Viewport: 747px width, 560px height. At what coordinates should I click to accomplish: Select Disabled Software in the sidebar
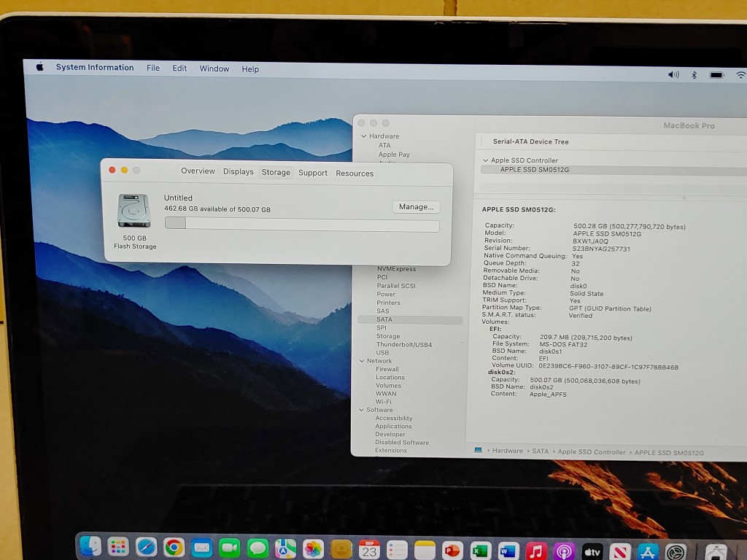(402, 443)
